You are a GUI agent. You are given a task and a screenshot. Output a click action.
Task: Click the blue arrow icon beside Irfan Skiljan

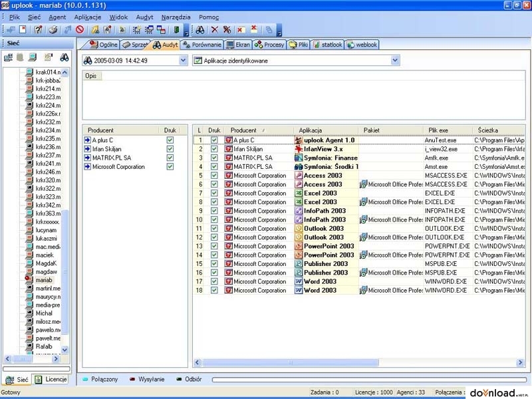88,149
